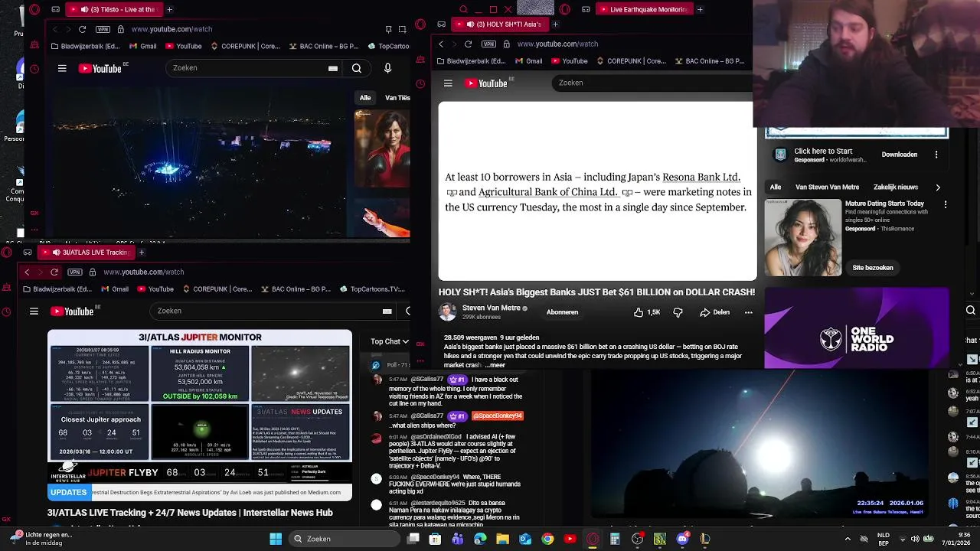Click snapshot icon in Tiësto window address bar
This screenshot has width=980, height=551.
pos(403,29)
